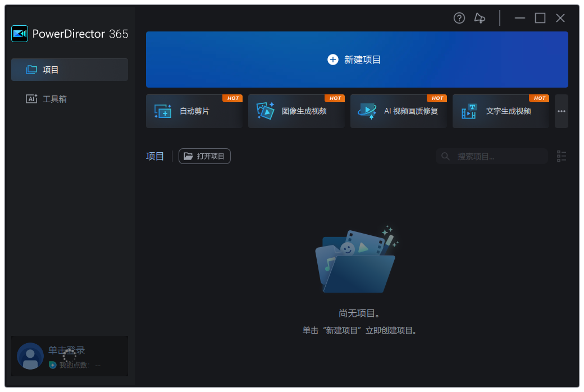The image size is (584, 392).
Task: Click the PowerDirector app logo
Action: point(20,34)
